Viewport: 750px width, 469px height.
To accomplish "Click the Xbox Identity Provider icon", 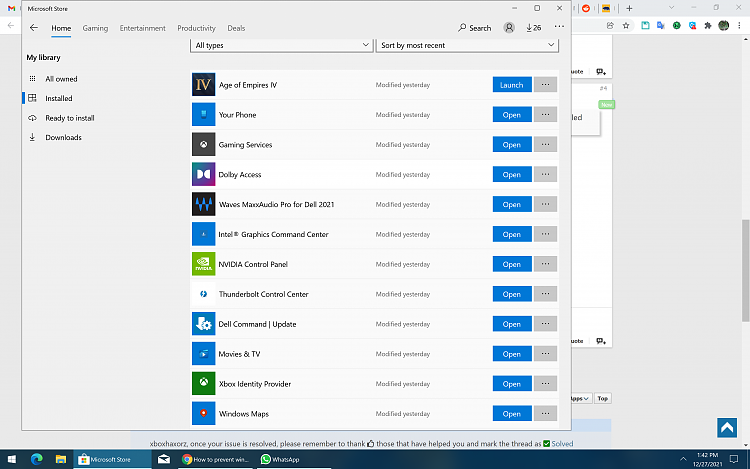I will (x=203, y=383).
